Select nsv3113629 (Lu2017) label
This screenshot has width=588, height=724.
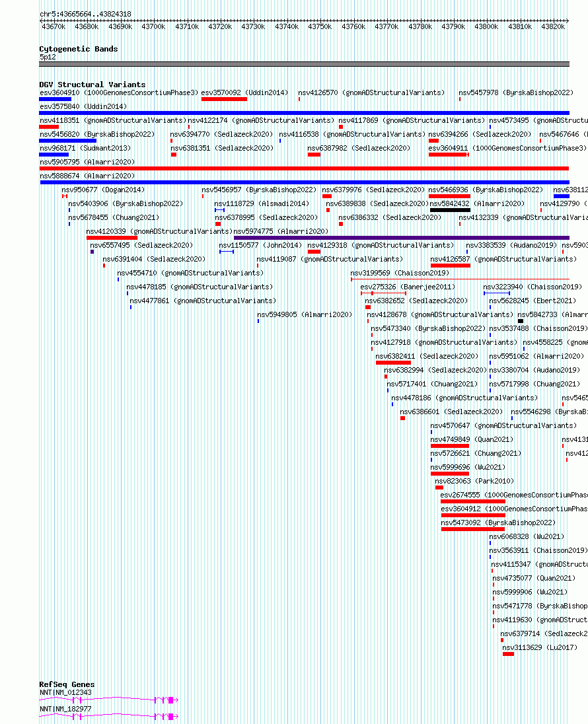pos(540,647)
